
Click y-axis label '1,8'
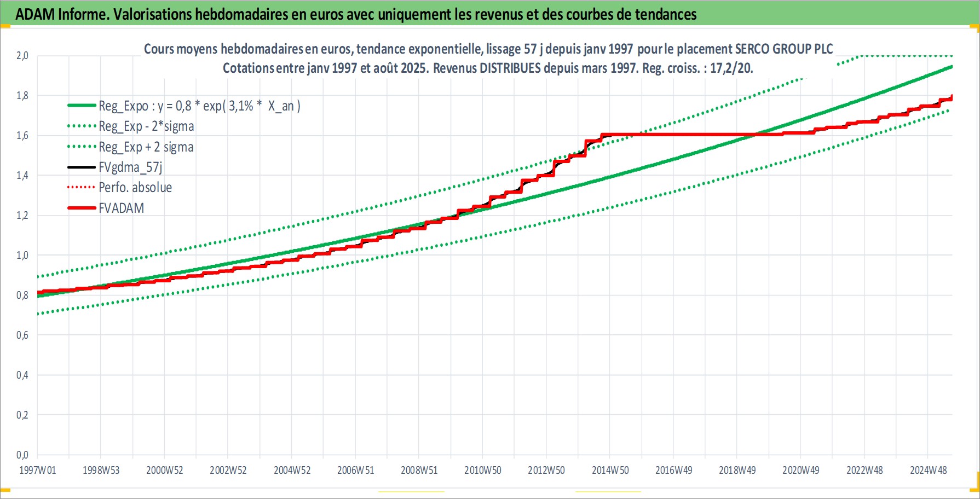click(x=22, y=95)
